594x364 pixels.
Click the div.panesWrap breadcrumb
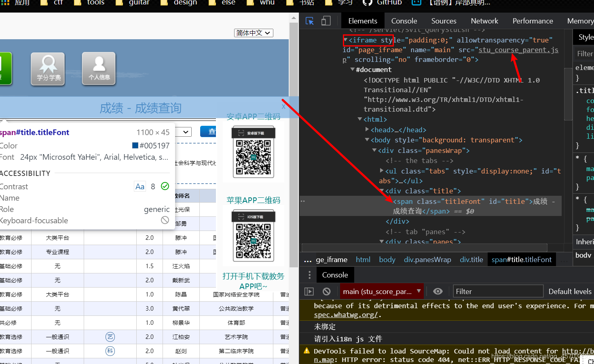tap(427, 260)
